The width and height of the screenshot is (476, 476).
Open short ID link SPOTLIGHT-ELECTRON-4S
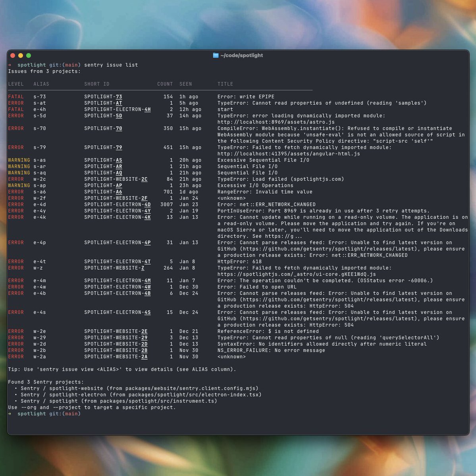pos(118,313)
